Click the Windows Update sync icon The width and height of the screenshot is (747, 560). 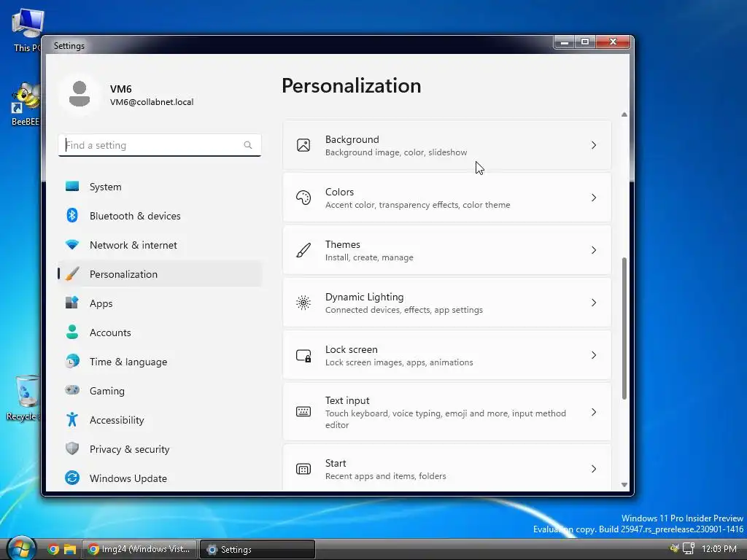[x=72, y=478]
